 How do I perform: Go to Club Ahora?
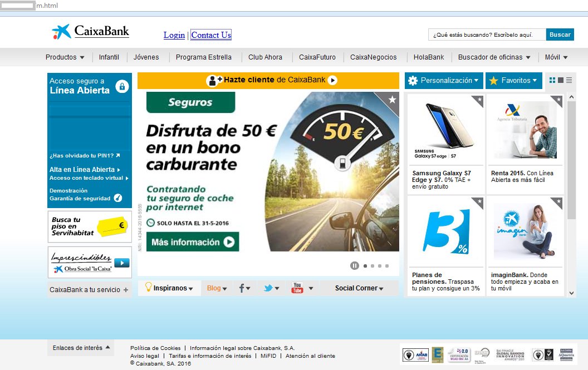[265, 57]
